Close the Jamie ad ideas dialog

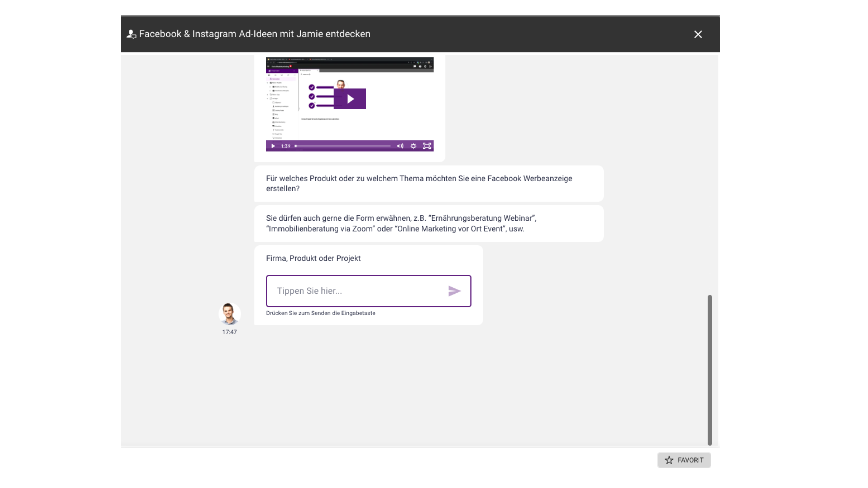(x=698, y=34)
